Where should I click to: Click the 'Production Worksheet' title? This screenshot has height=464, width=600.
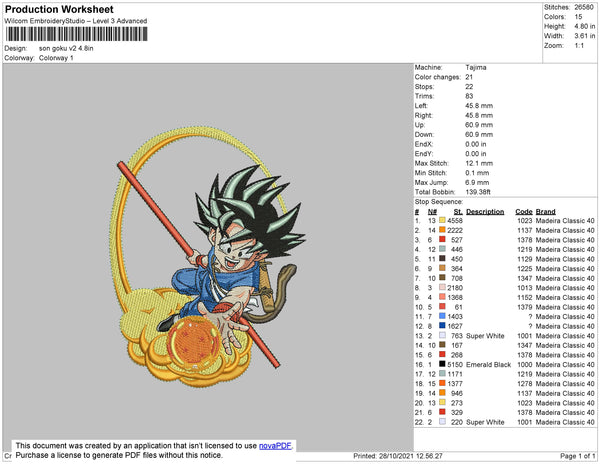pos(59,10)
